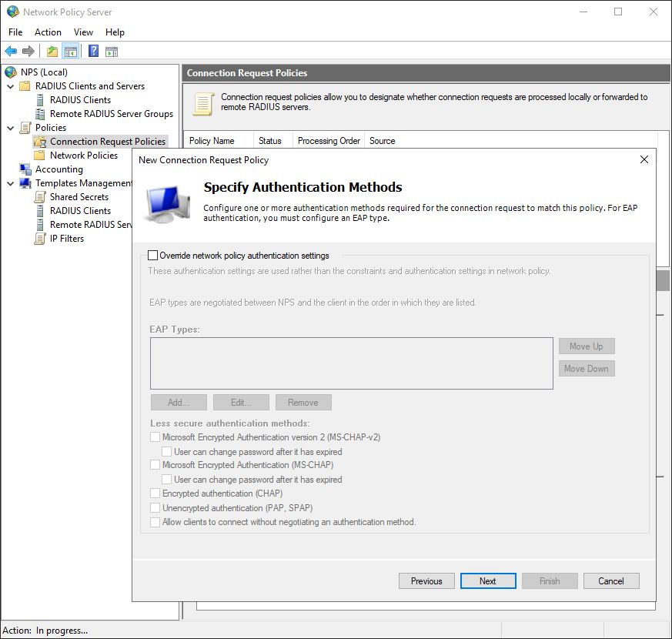This screenshot has width=672, height=639.
Task: Sort by the Processing Order column header
Action: click(329, 141)
